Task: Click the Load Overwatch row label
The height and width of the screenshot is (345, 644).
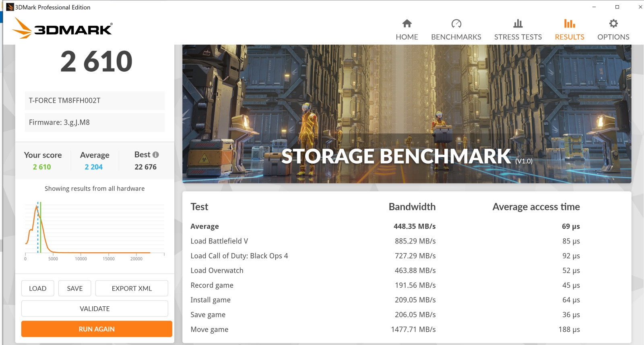Action: (x=217, y=270)
